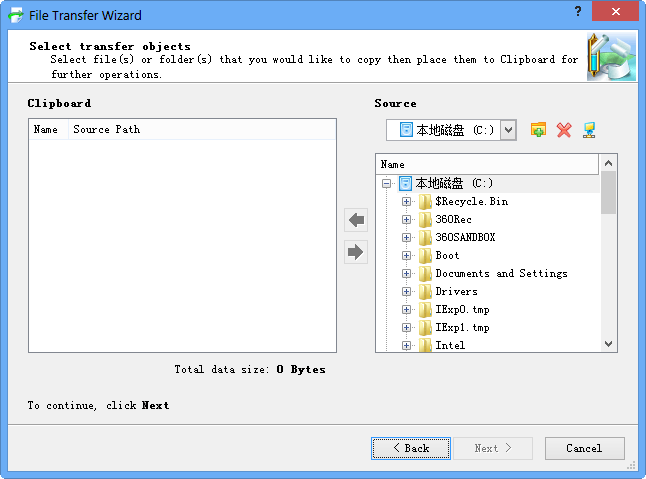Click the Name column header in Clipboard
The image size is (646, 479).
(46, 129)
